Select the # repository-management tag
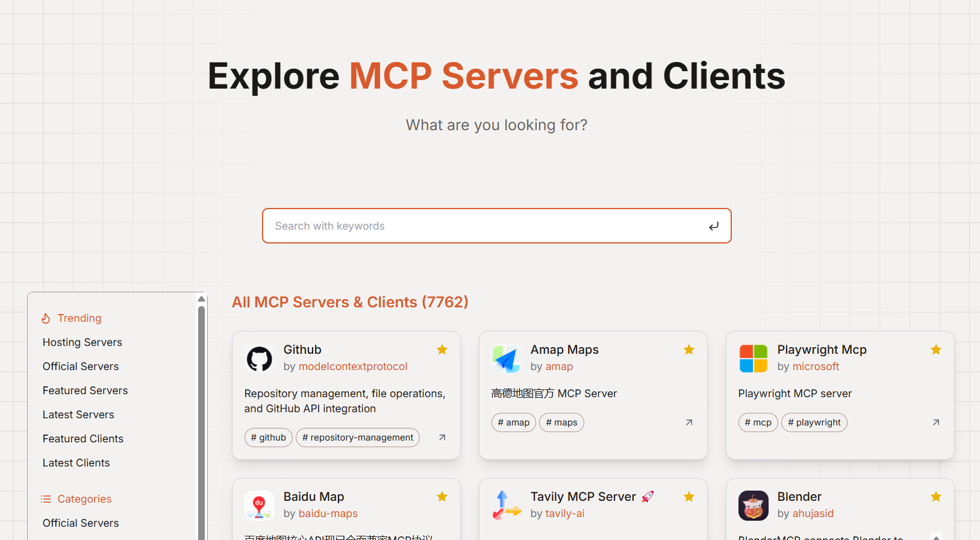980x540 pixels. [358, 438]
